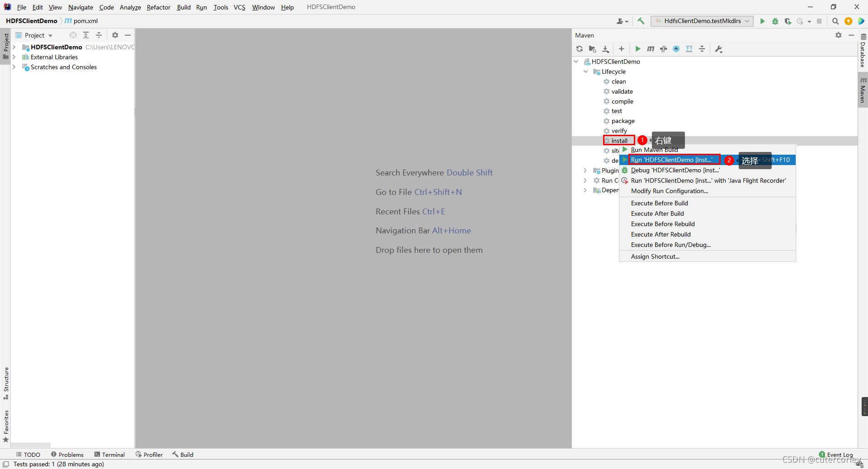The image size is (868, 469).
Task: Show Maven dependencies diagram icon
Action: coord(689,49)
